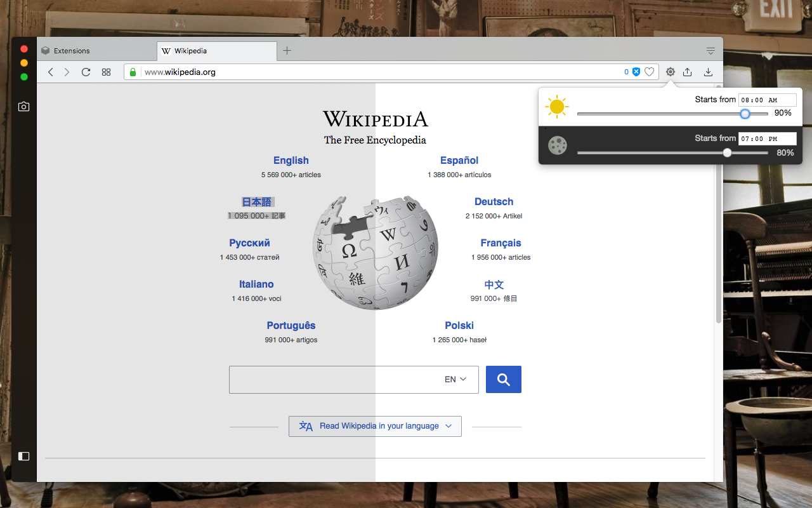Viewport: 812px width, 508px height.
Task: Add Wikipedia to favorites via heart icon
Action: click(649, 72)
